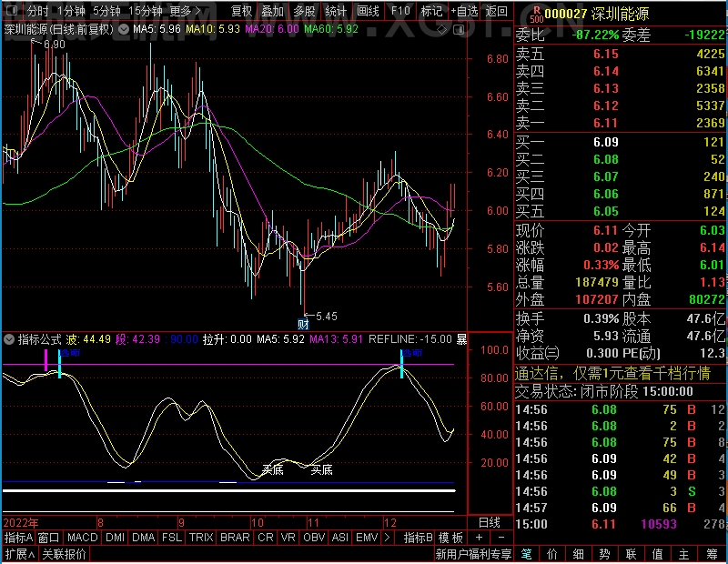
Task: Zoom out chart with minus button
Action: [x=501, y=538]
